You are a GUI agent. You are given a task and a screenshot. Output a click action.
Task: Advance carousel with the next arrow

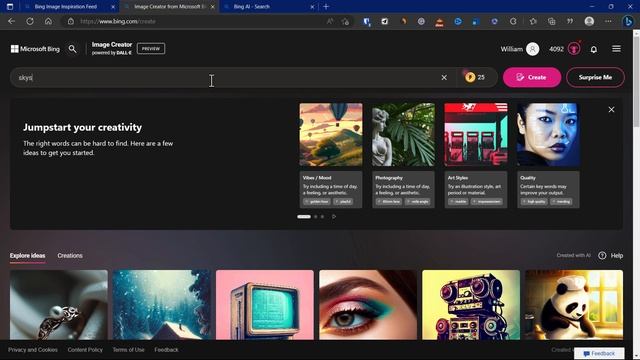[x=334, y=217]
